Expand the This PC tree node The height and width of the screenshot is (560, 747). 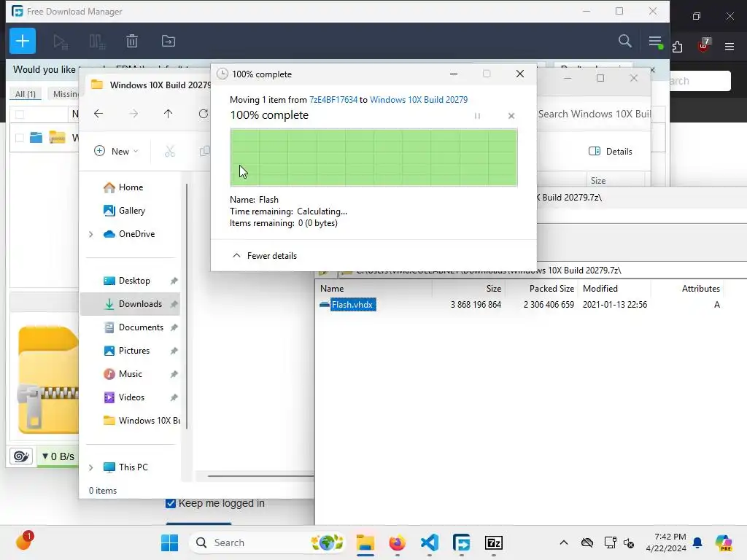pyautogui.click(x=91, y=467)
